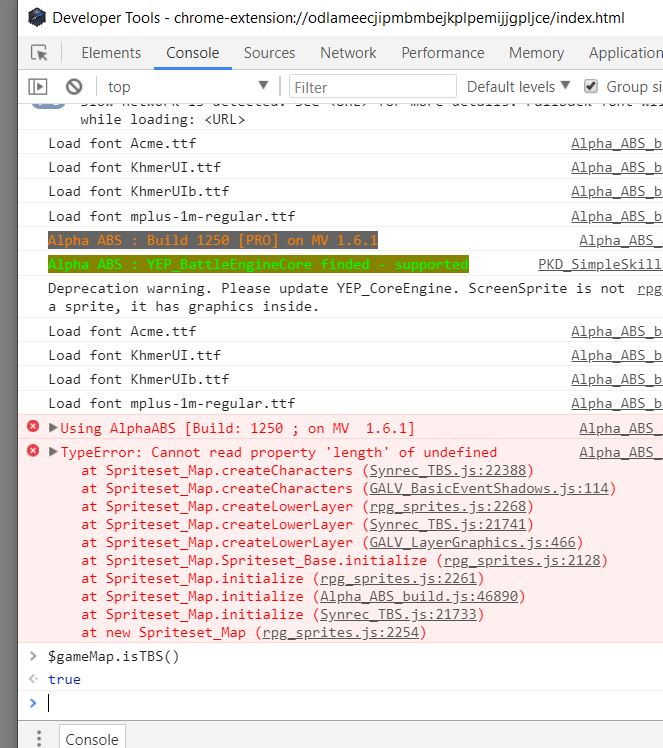Go to the Network tab
The height and width of the screenshot is (748, 663).
(x=348, y=53)
